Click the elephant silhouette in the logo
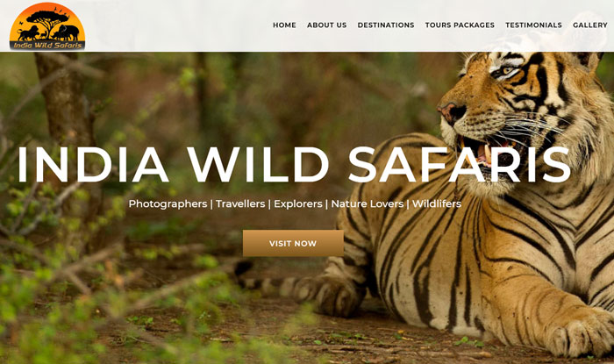The width and height of the screenshot is (614, 364). 66,32
